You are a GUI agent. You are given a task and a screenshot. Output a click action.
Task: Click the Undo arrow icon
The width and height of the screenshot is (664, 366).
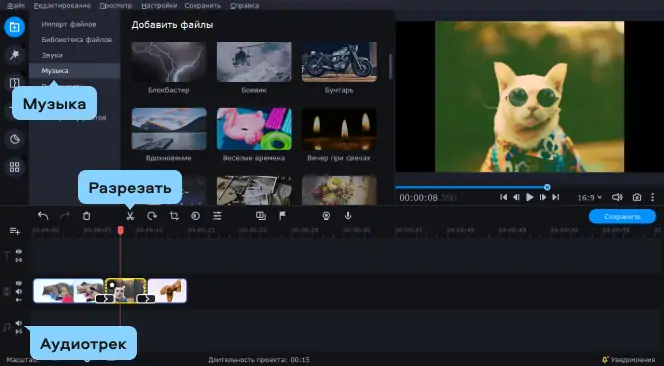tap(43, 216)
